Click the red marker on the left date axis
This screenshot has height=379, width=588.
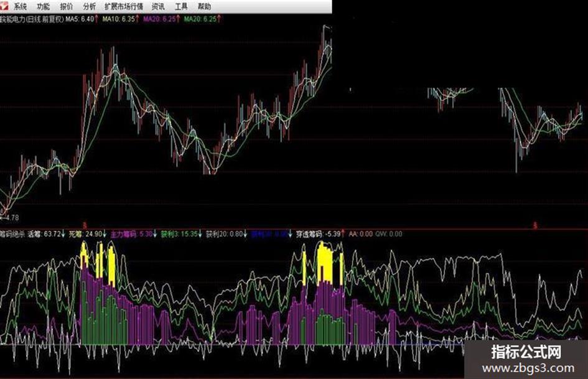coord(85,225)
